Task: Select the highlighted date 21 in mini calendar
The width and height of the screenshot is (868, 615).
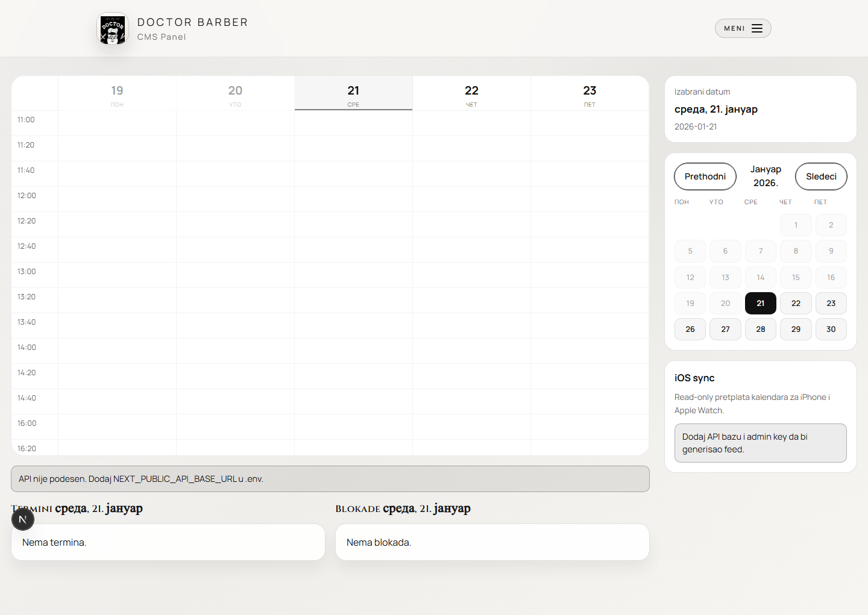Action: 760,303
